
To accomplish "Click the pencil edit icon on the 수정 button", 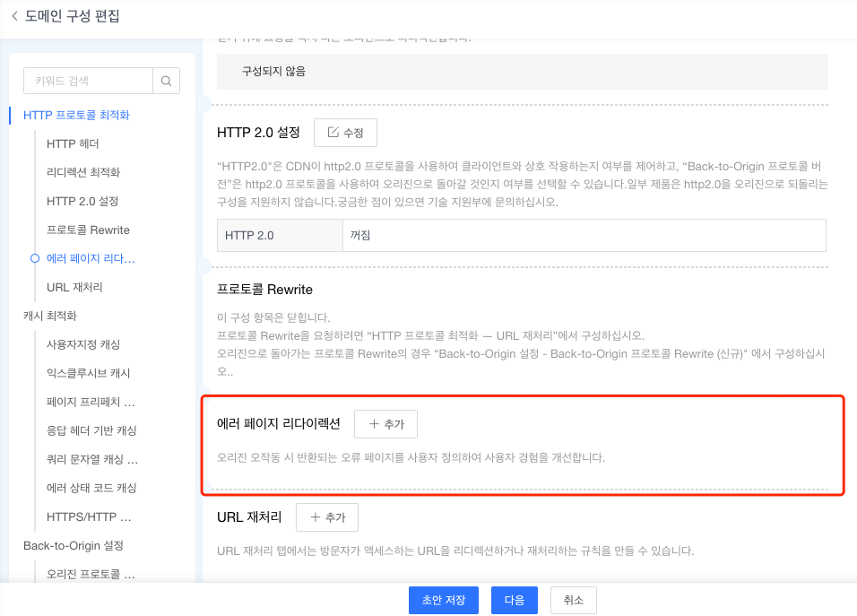I will 333,132.
